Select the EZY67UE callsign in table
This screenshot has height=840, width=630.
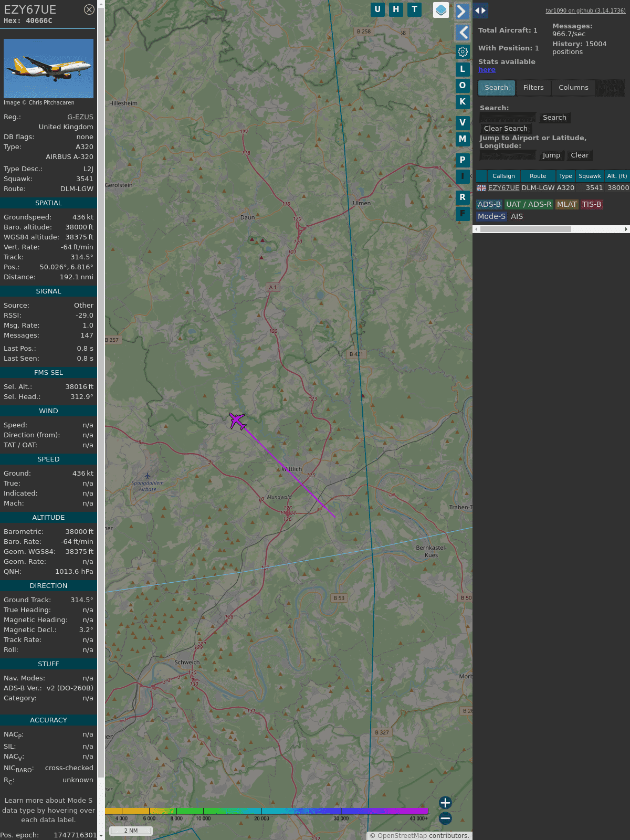pos(503,188)
